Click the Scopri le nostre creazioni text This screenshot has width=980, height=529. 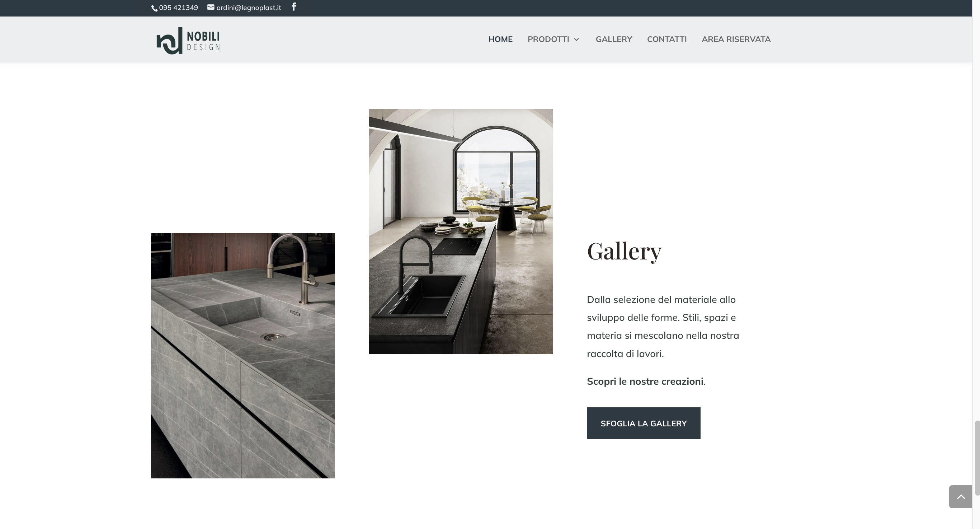click(x=646, y=381)
